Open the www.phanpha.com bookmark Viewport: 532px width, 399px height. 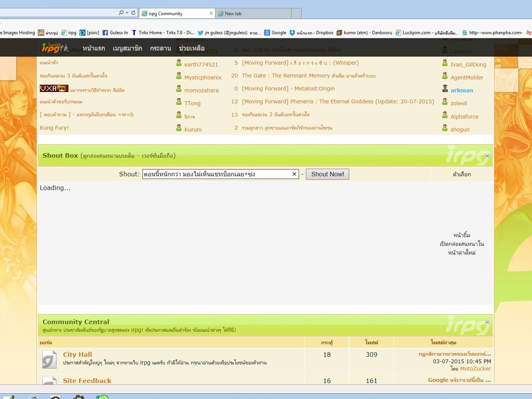(492, 33)
